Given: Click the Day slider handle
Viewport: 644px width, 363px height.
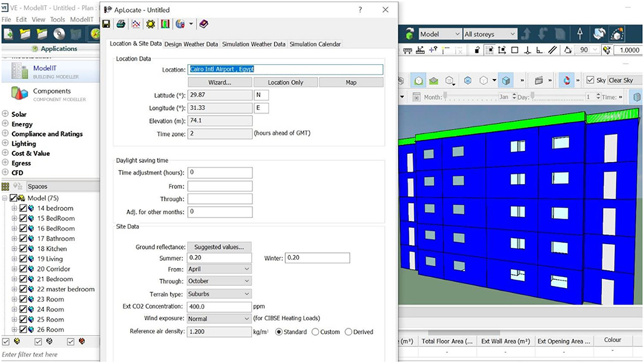Looking at the screenshot, I should click(x=533, y=96).
